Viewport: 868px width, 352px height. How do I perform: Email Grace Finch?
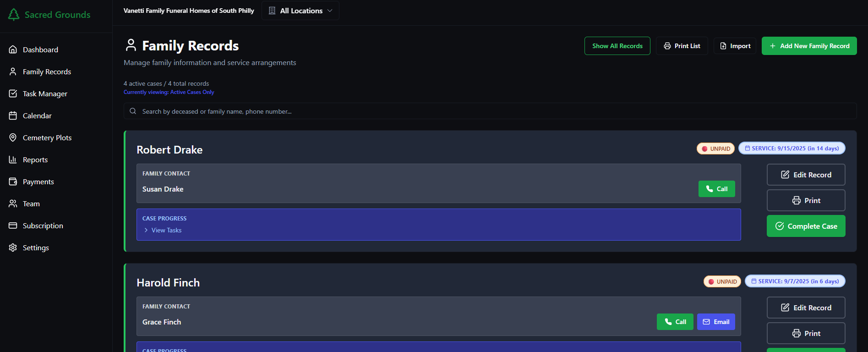point(716,322)
